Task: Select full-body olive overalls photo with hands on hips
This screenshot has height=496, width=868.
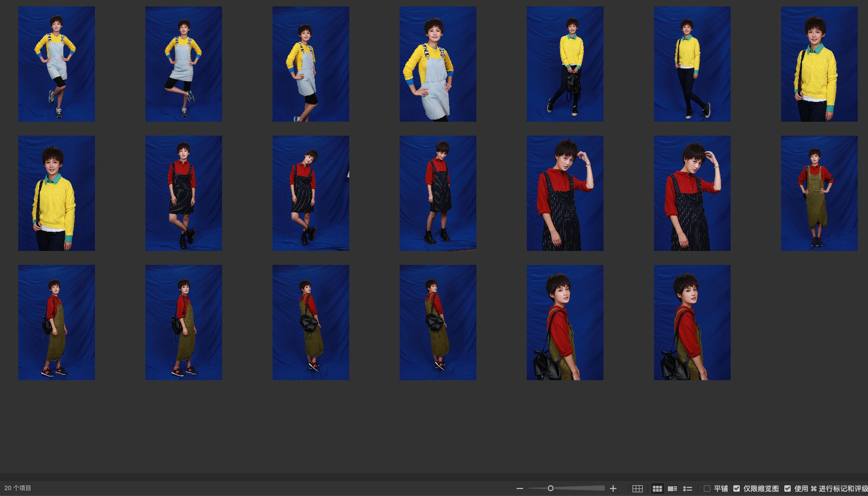Action: [819, 193]
